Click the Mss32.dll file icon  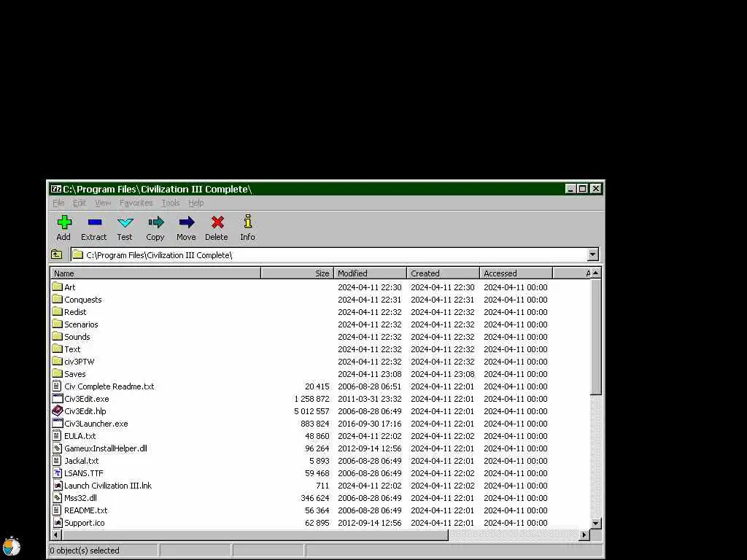coord(57,497)
